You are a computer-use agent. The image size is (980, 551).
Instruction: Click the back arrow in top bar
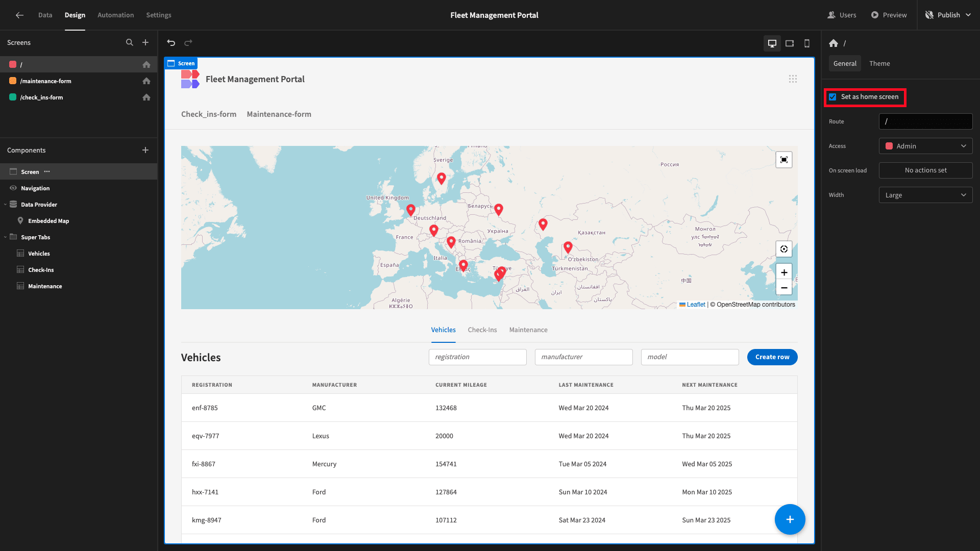pyautogui.click(x=19, y=15)
